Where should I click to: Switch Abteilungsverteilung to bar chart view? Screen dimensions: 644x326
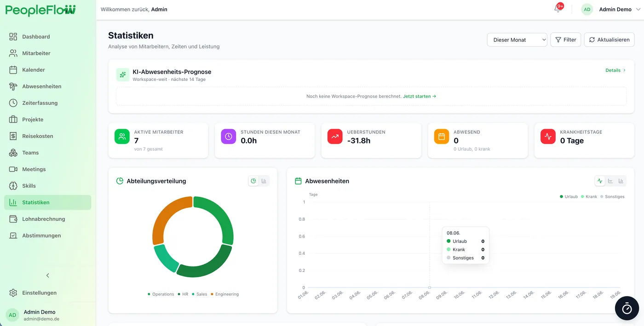point(264,181)
